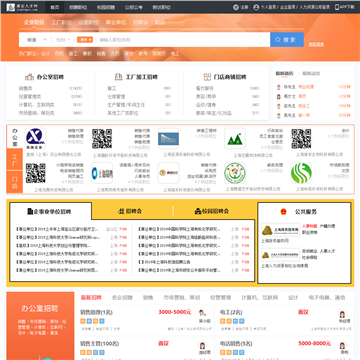
Task: Click the 上海政务服务网 banner image
Action: 280,230
